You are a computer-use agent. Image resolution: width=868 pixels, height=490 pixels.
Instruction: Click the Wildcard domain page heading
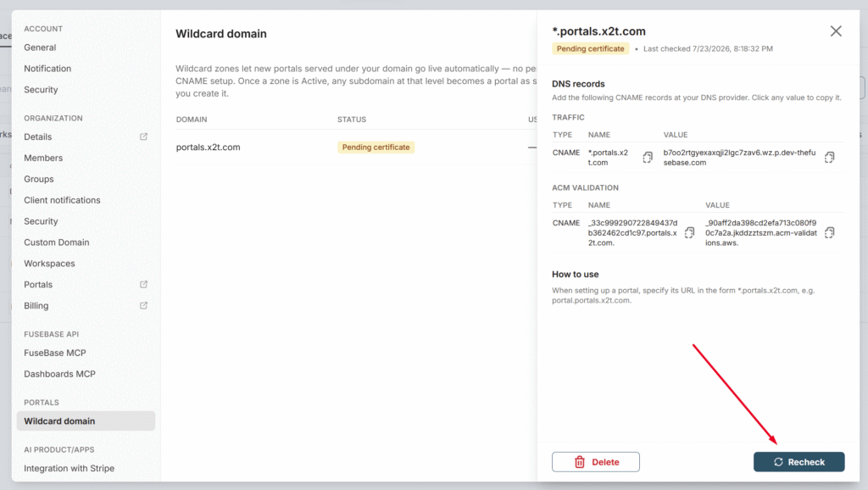coord(221,34)
